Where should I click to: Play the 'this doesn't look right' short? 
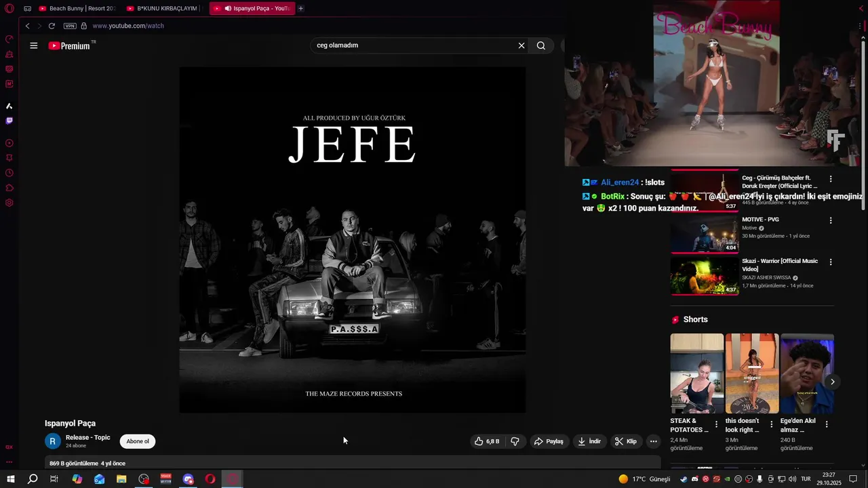[x=752, y=373]
